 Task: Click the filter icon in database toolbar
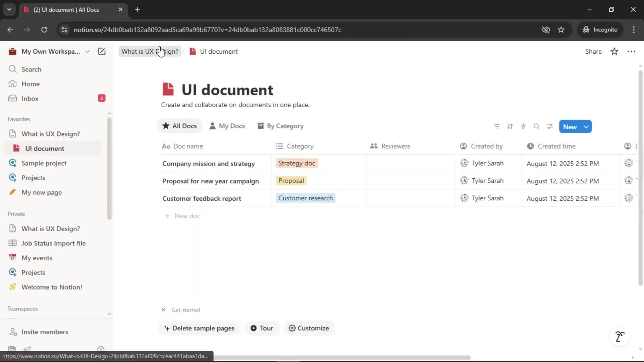[x=497, y=126]
